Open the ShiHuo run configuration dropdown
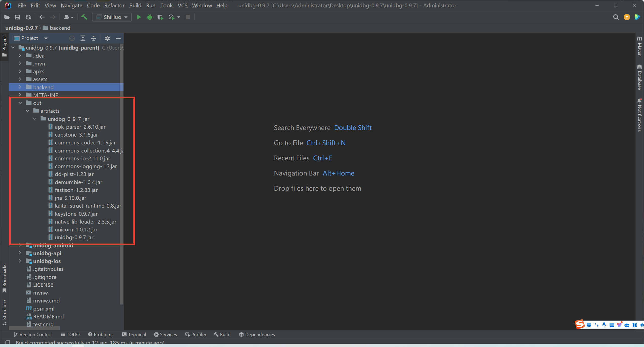The height and width of the screenshot is (347, 644). pos(112,17)
